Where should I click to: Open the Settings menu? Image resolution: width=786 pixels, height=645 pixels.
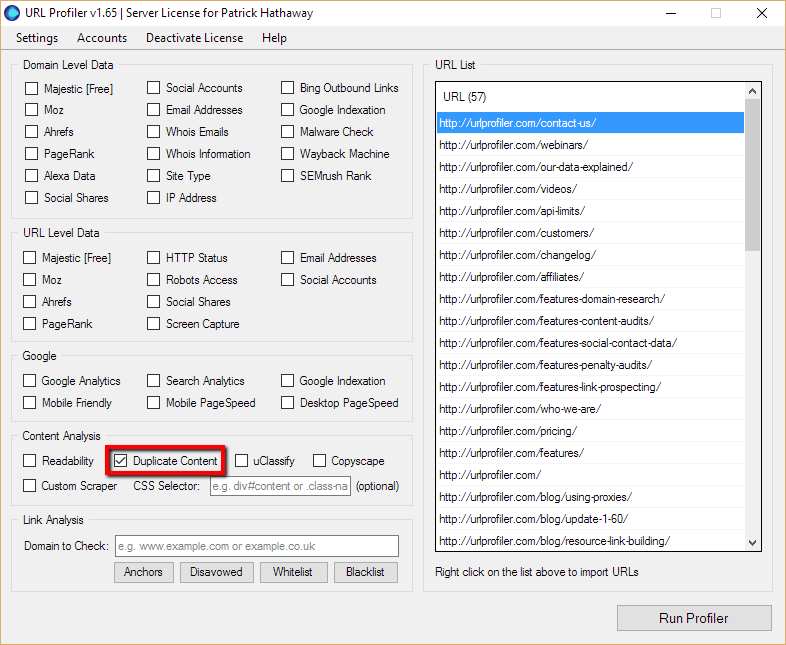click(x=37, y=38)
